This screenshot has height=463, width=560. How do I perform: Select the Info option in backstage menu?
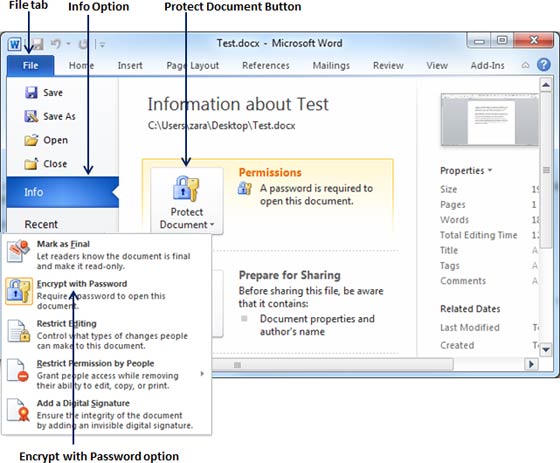[62, 192]
